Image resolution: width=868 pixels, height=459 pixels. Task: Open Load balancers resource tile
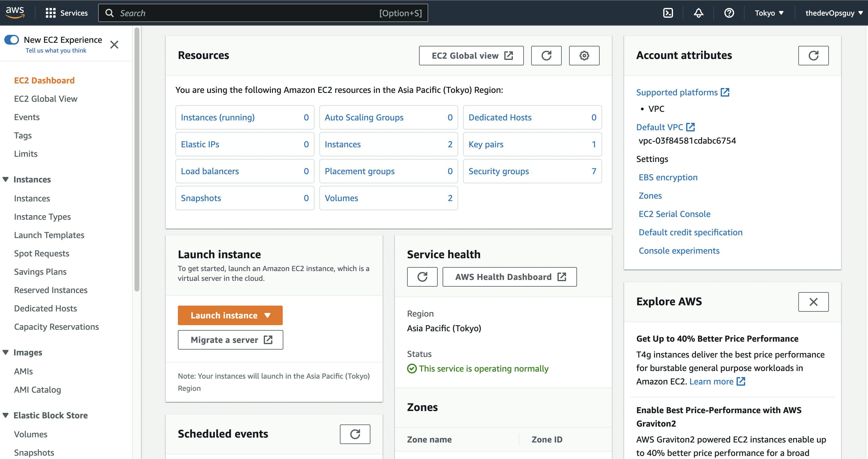245,171
